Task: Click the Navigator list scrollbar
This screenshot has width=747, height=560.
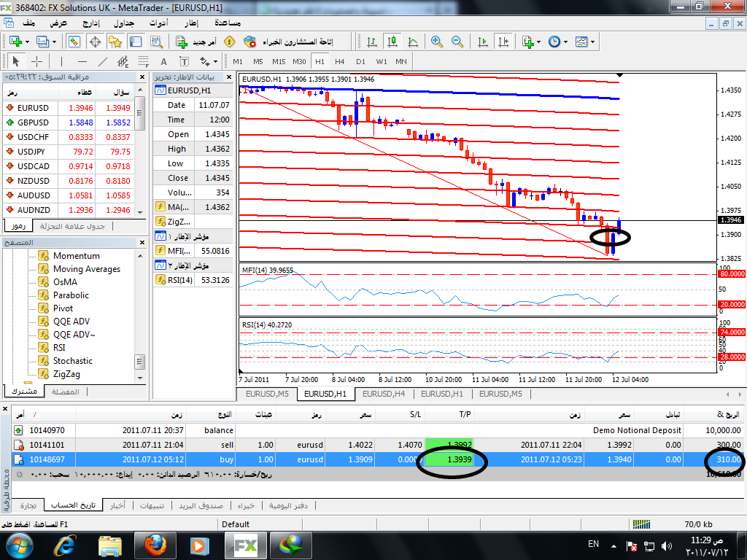Action: click(x=140, y=361)
